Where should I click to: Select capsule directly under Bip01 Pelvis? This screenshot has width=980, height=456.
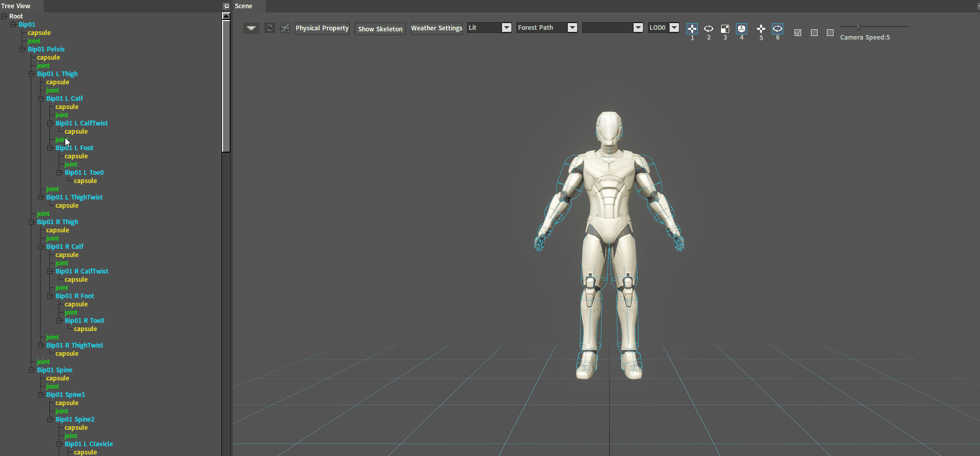(x=48, y=58)
